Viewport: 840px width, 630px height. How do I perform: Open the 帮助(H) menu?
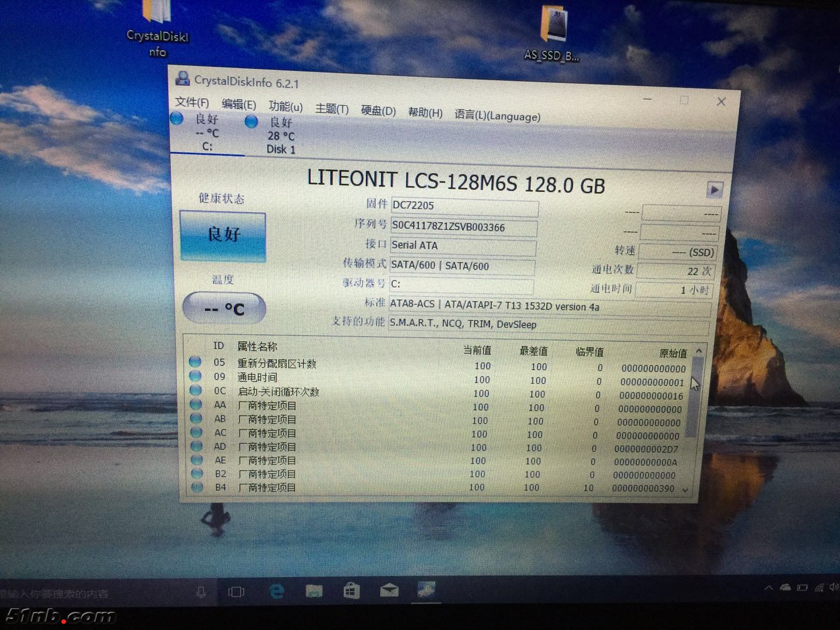425,113
